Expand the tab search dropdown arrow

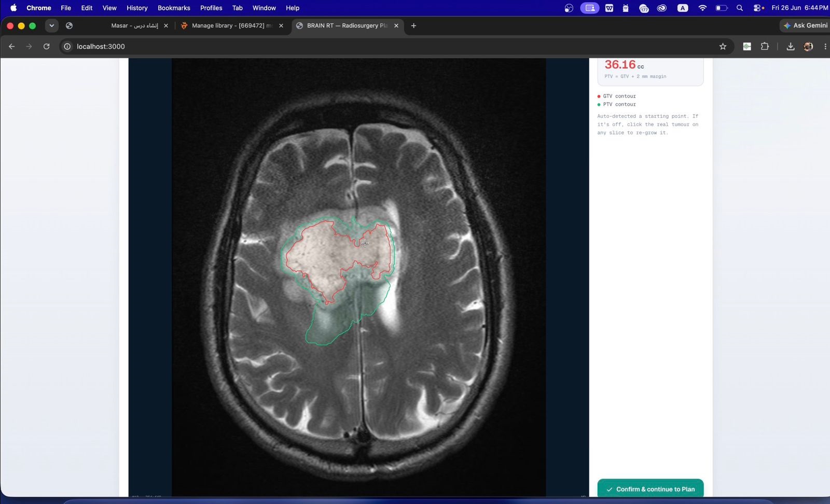(51, 25)
